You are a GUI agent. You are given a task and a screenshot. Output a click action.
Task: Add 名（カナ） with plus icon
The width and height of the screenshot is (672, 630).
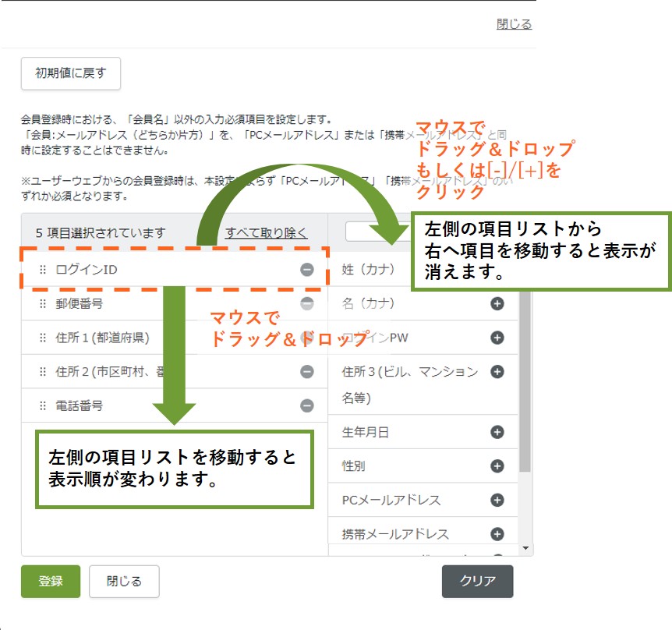(497, 304)
